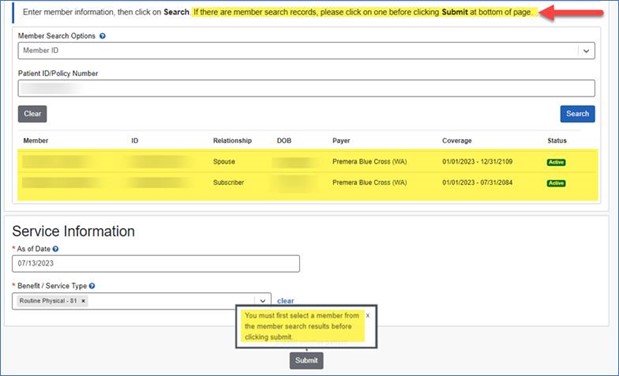Image resolution: width=619 pixels, height=376 pixels.
Task: Open help icon beside Member Search Options
Action: [102, 36]
